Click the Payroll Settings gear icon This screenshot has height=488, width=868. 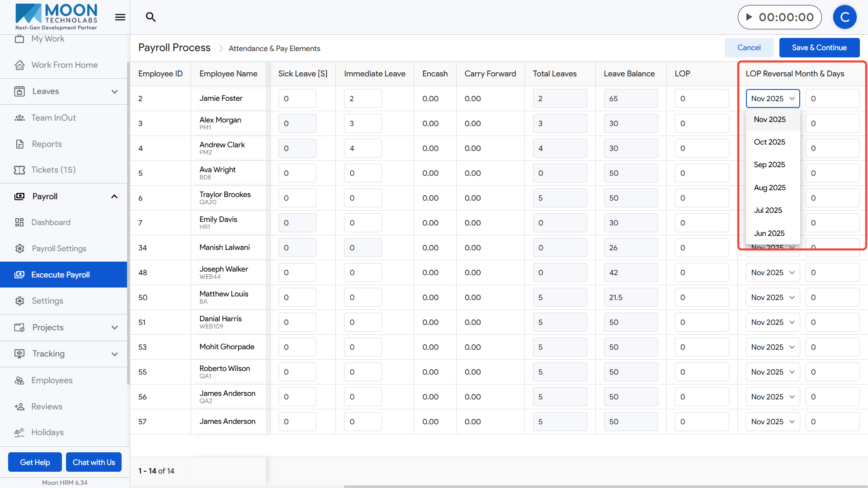[x=19, y=249]
